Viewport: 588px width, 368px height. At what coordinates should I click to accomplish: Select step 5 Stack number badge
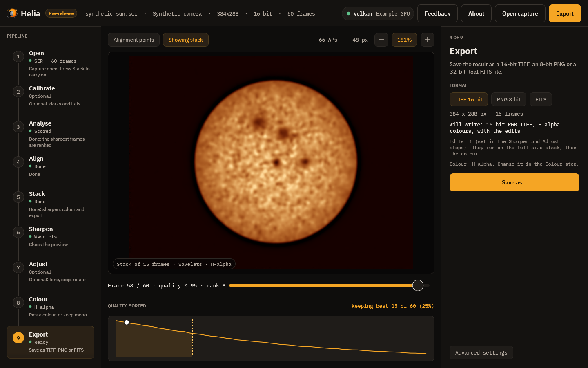18,197
